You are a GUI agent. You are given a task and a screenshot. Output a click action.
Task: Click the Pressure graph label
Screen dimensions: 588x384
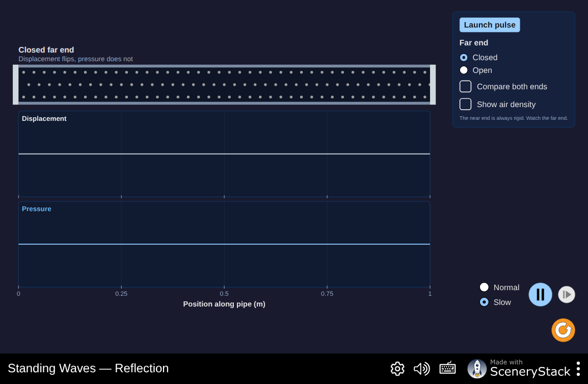[x=36, y=209]
